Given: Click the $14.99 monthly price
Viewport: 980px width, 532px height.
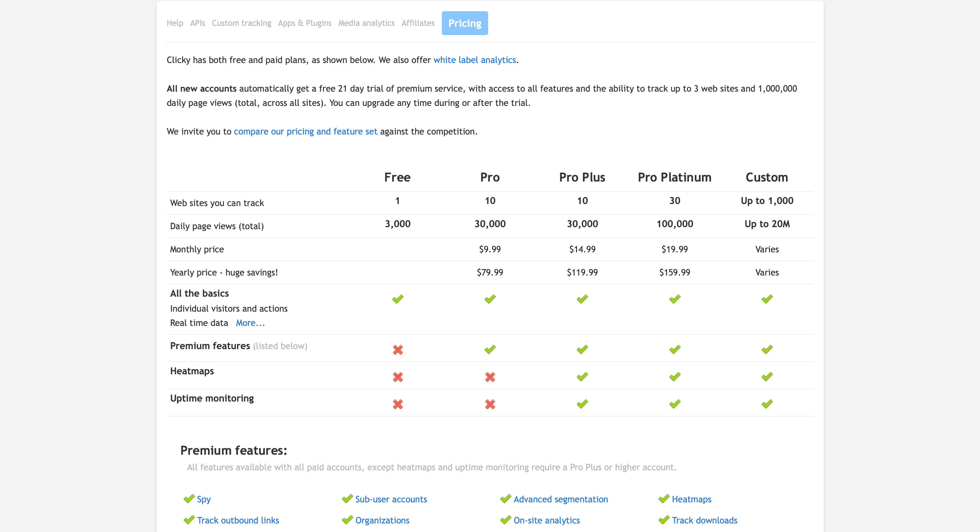Looking at the screenshot, I should coord(582,249).
